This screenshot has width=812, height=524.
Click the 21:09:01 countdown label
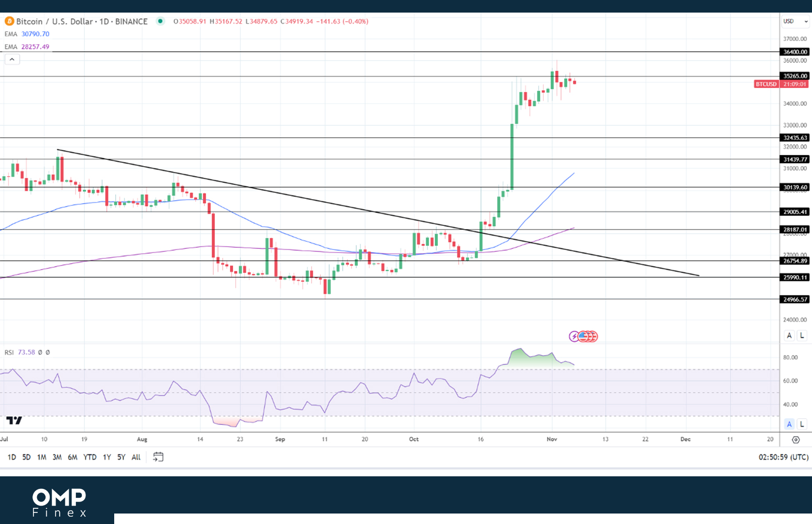pos(795,84)
